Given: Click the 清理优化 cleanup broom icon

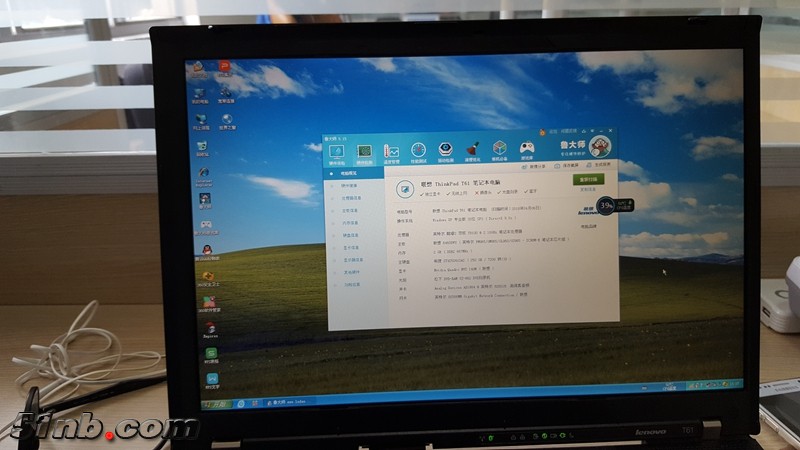Looking at the screenshot, I should 472,152.
